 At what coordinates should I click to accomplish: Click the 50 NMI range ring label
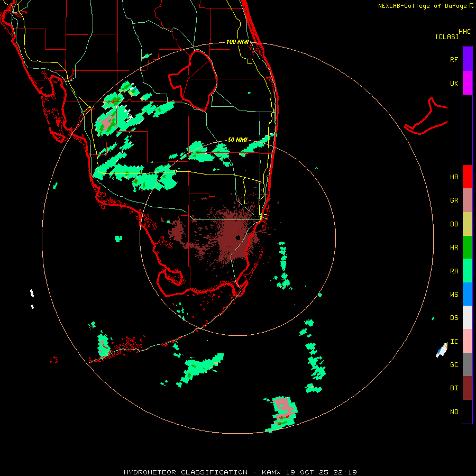[237, 140]
